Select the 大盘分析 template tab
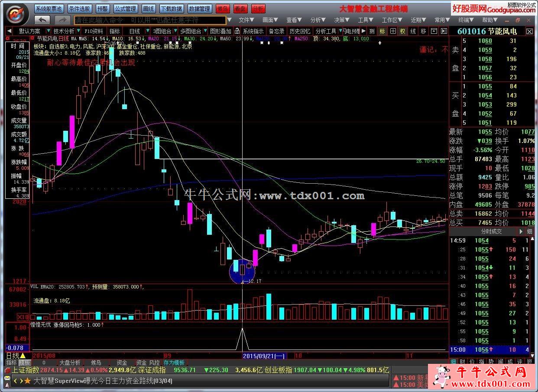This screenshot has width=538, height=392. coord(70,363)
